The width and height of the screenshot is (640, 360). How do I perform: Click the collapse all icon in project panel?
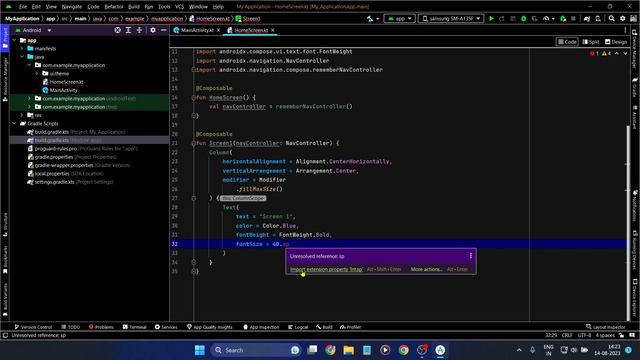click(x=139, y=30)
